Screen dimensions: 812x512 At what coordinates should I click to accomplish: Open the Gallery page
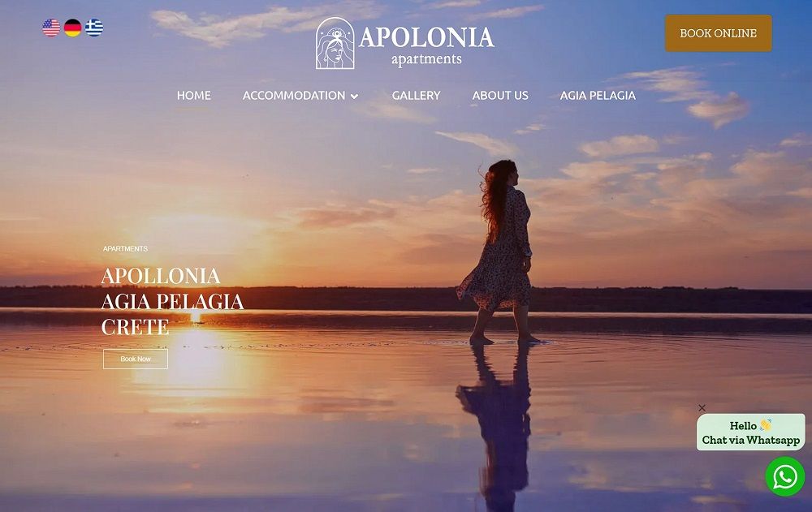coord(416,95)
